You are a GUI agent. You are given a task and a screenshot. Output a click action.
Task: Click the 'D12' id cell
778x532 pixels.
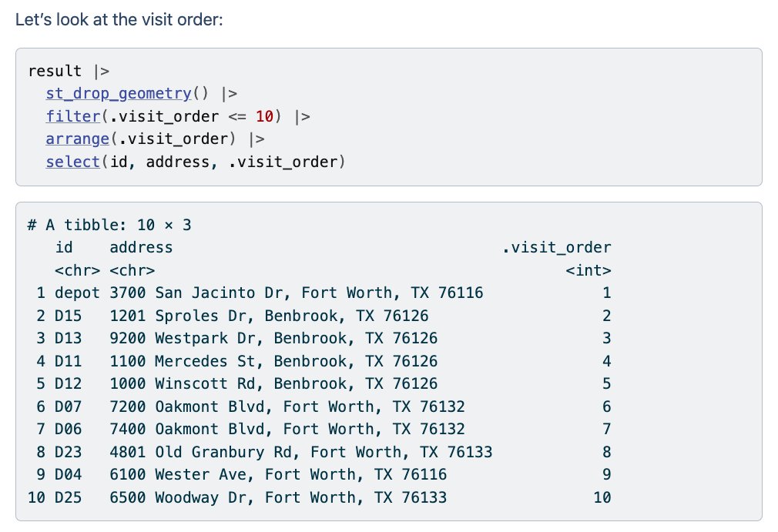pyautogui.click(x=68, y=383)
